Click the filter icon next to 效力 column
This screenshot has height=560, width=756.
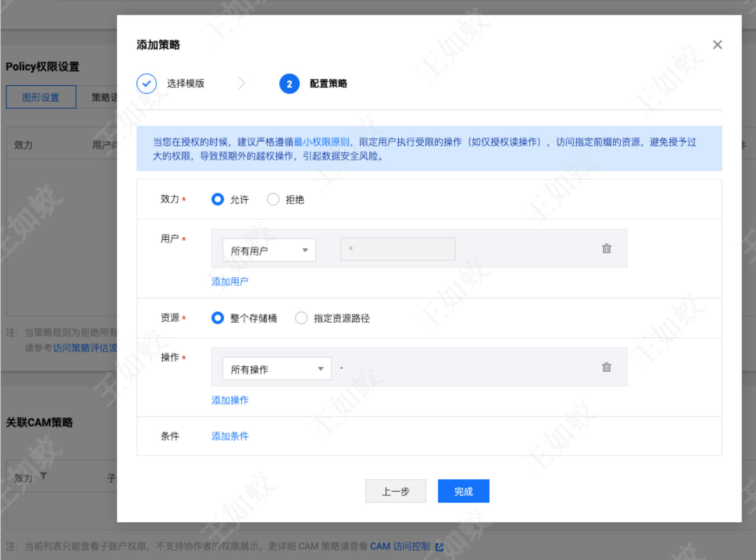(x=43, y=476)
